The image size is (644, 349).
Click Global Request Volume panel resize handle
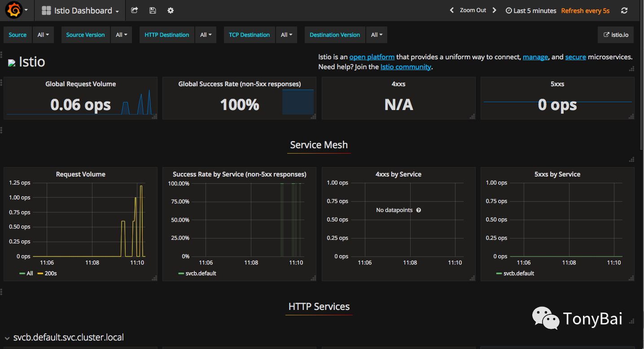click(154, 116)
